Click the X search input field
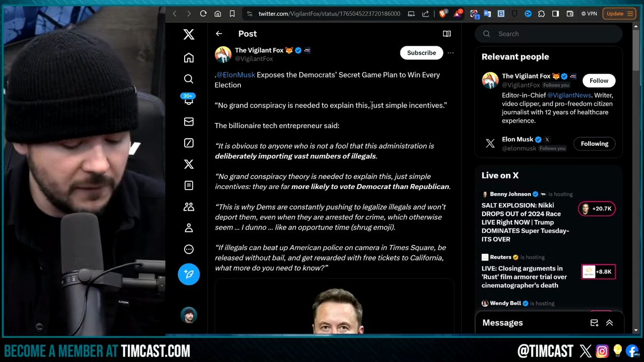Screen dimensions: 644x362 [x=553, y=34]
